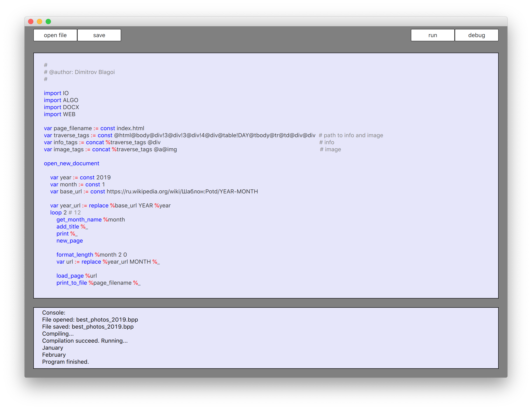Click the 'import WEB' line
532x410 pixels.
[59, 114]
